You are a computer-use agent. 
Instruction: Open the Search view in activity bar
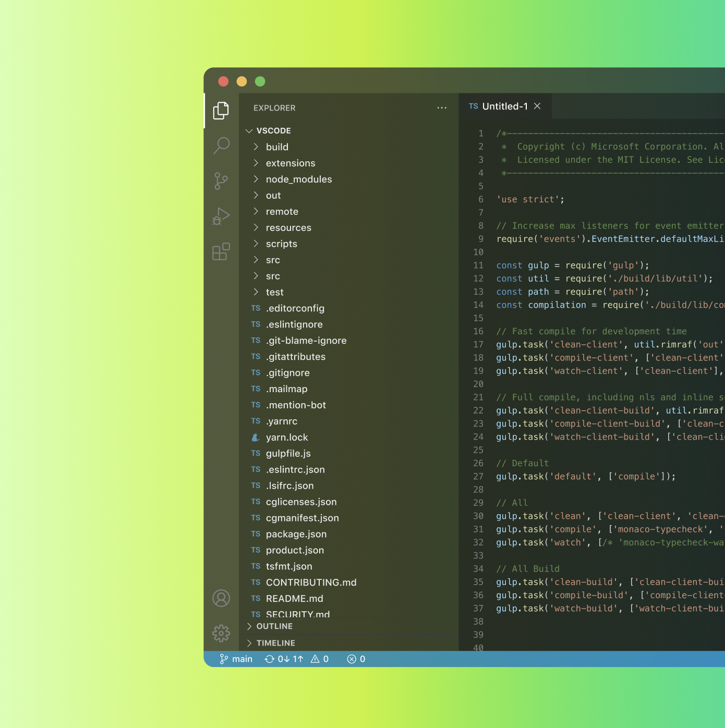221,145
